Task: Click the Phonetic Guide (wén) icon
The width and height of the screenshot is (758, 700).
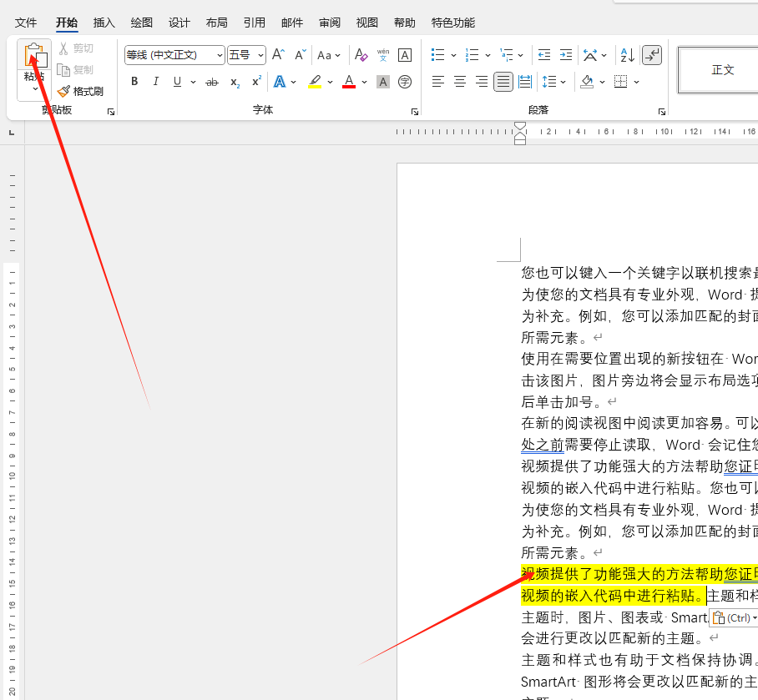Action: [383, 55]
